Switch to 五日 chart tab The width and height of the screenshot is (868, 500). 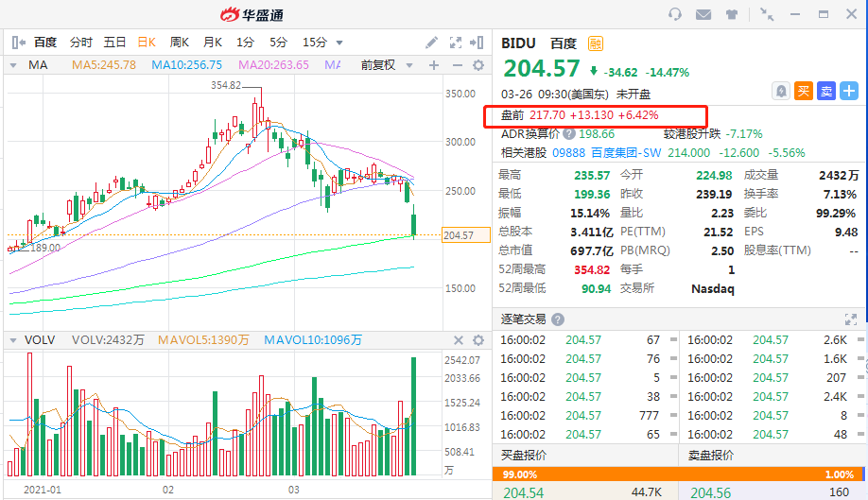pyautogui.click(x=114, y=42)
